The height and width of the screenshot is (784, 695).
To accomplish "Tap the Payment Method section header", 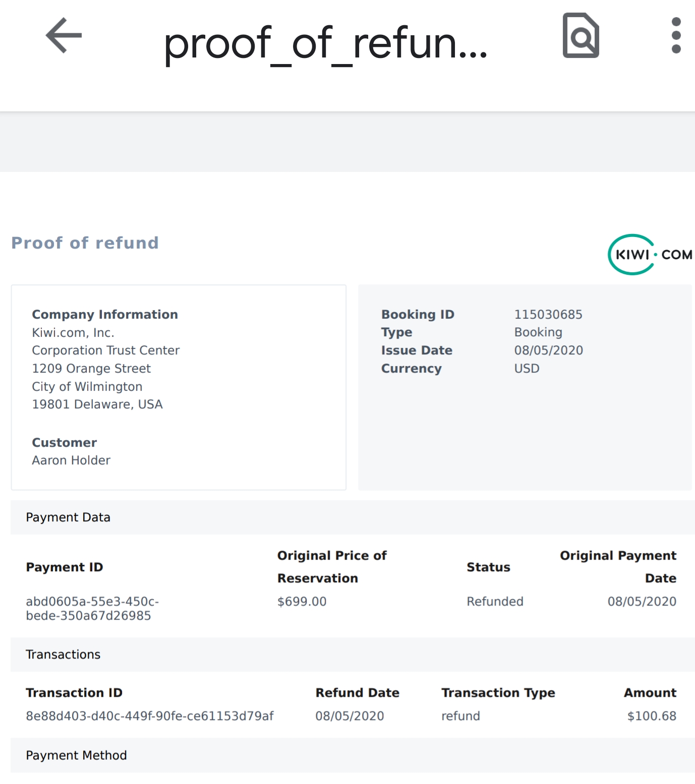I will point(76,755).
